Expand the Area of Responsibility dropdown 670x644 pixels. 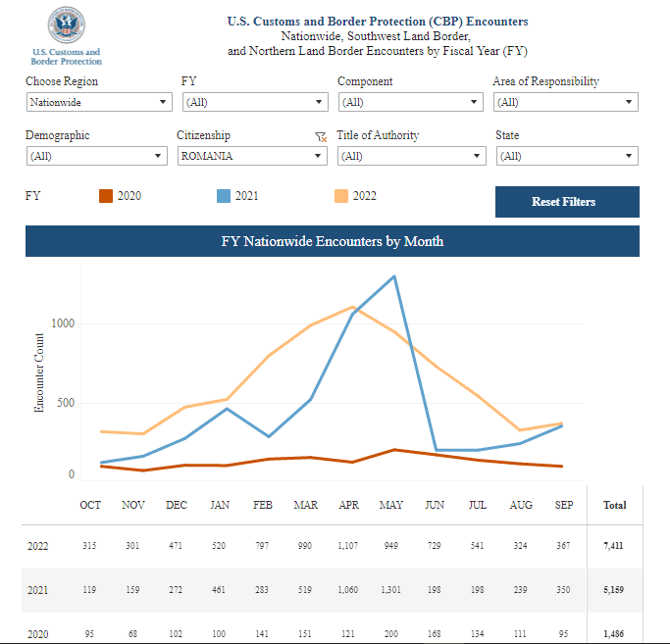(x=565, y=102)
